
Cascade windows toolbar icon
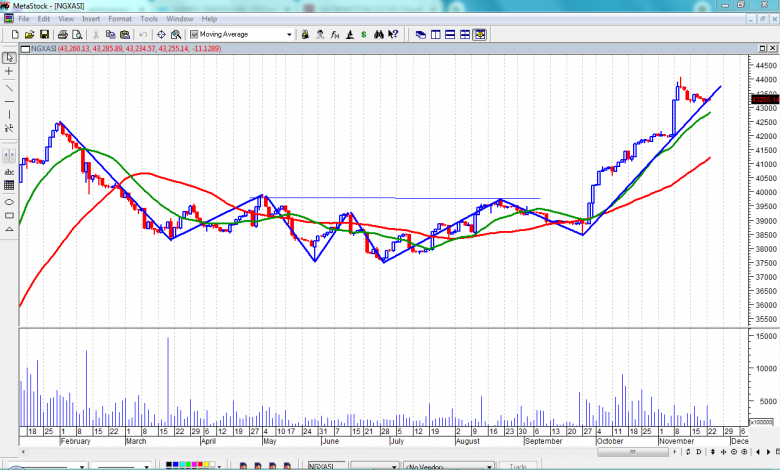[421, 34]
